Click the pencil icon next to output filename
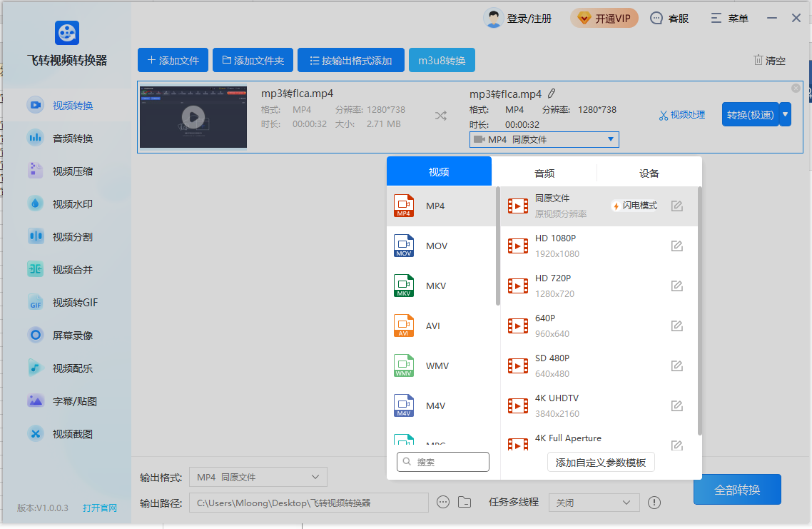Image resolution: width=812 pixels, height=529 pixels. click(552, 94)
